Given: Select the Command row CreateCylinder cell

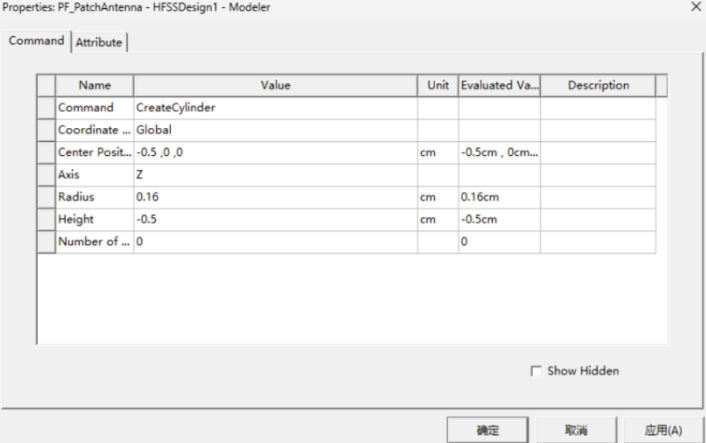Looking at the screenshot, I should click(x=275, y=108).
